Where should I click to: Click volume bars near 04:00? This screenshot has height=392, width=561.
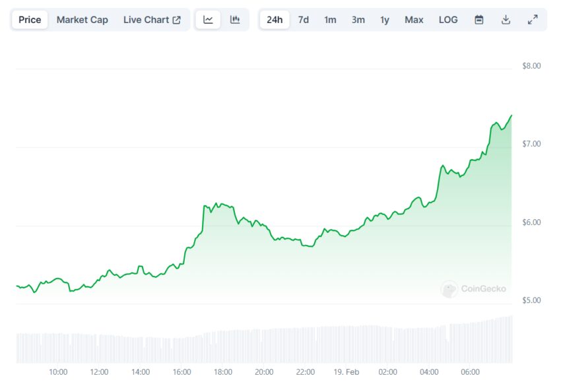pyautogui.click(x=429, y=344)
